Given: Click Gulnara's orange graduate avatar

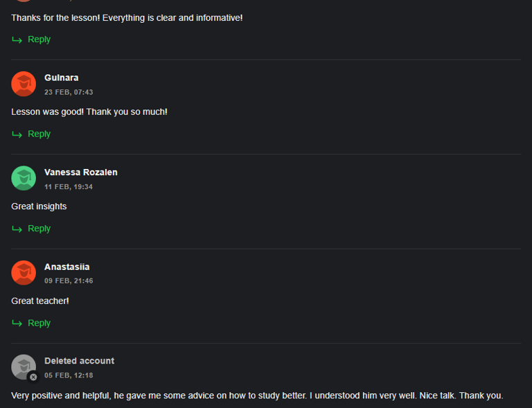Looking at the screenshot, I should pos(24,84).
